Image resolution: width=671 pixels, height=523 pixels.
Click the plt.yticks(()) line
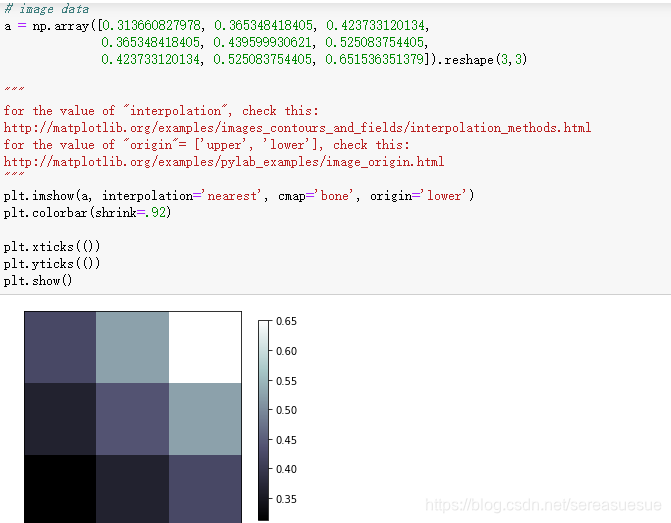[x=52, y=264]
